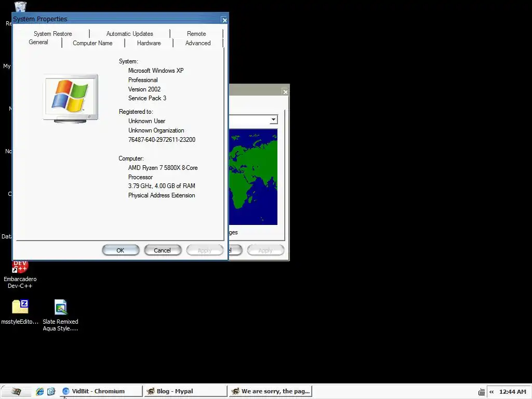Switch to the 'We are sorry, the pag...' taskbar window

point(270,391)
